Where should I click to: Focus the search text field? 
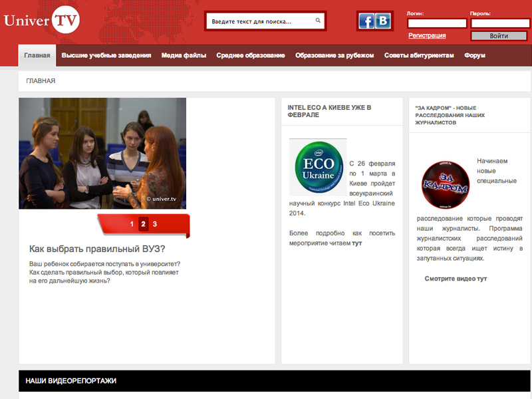259,21
